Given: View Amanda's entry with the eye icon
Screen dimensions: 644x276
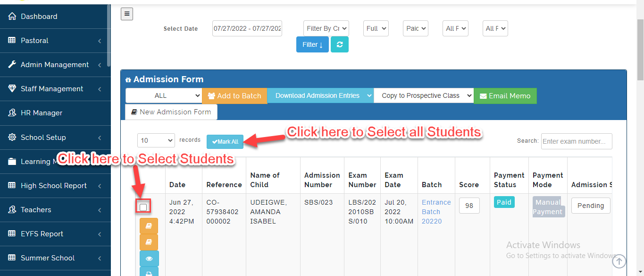Looking at the screenshot, I should 149,259.
